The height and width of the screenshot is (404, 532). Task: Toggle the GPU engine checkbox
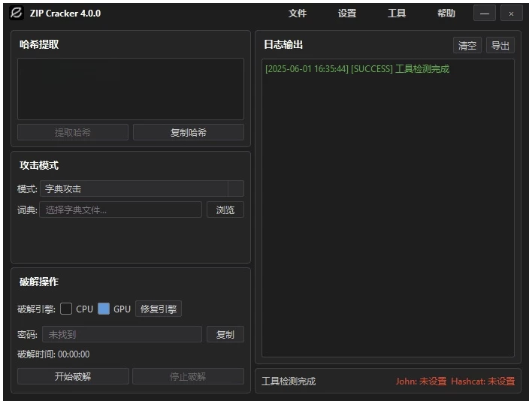pos(104,309)
